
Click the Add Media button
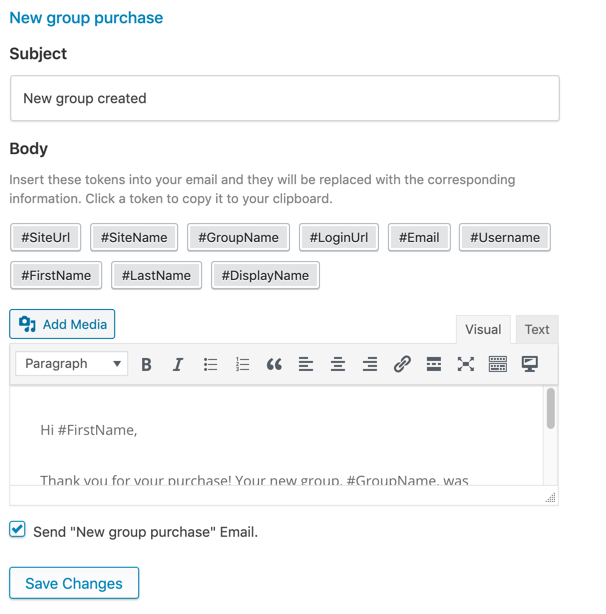[x=63, y=324]
